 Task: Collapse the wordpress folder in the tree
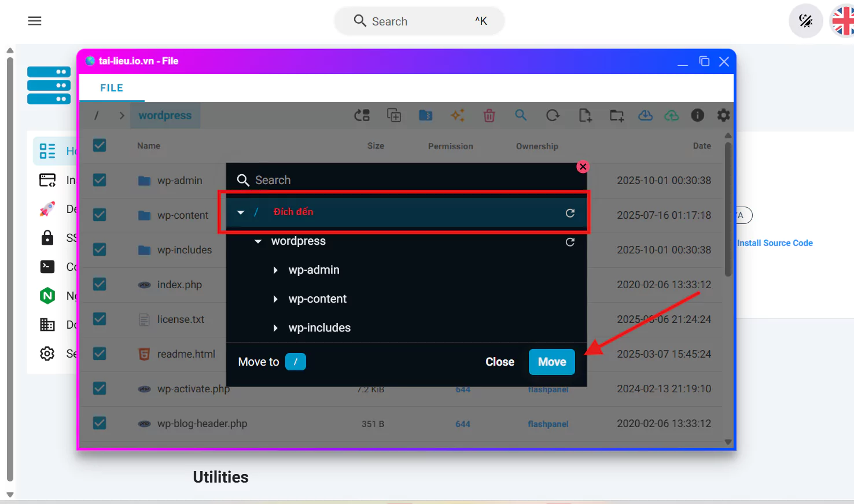pyautogui.click(x=258, y=241)
